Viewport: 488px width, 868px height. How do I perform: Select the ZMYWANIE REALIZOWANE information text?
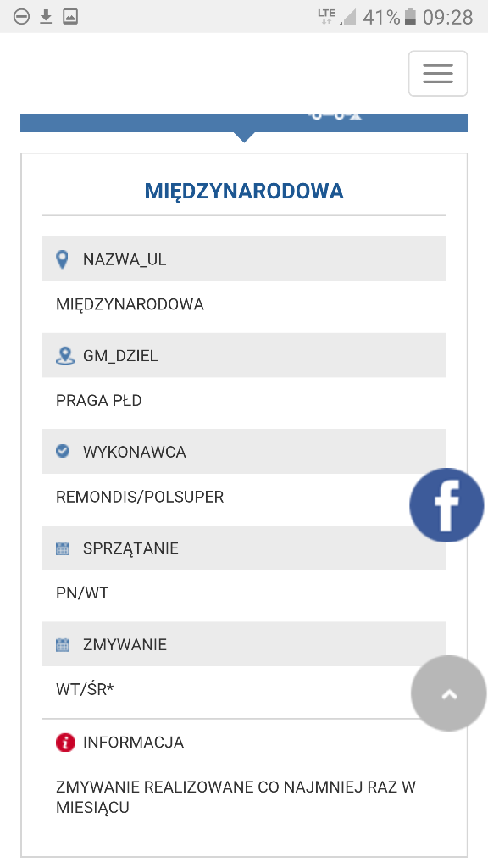pos(236,797)
